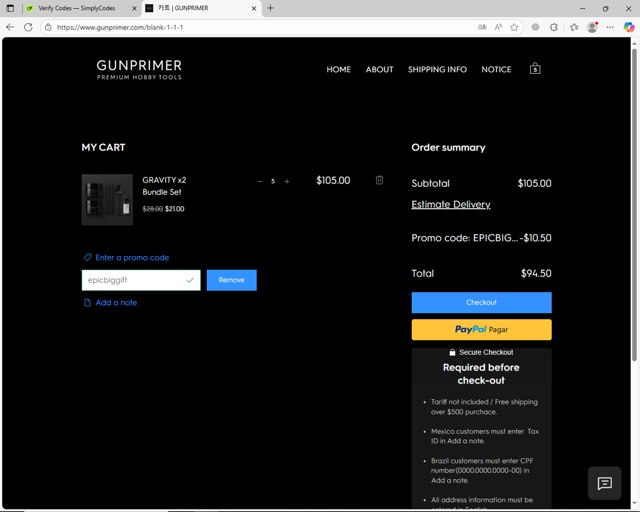The width and height of the screenshot is (640, 512).
Task: Click the $94.50 total amount
Action: click(536, 273)
